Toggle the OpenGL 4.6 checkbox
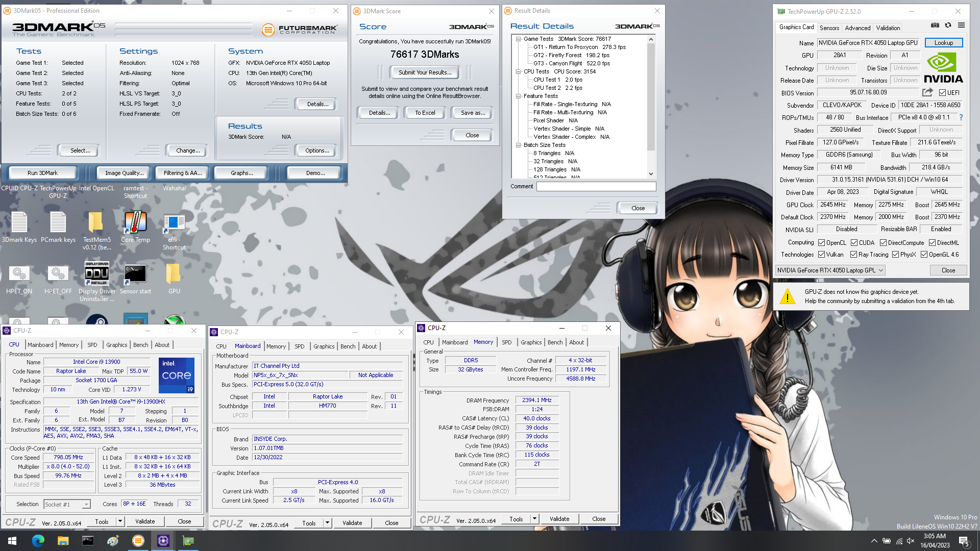 [x=924, y=255]
